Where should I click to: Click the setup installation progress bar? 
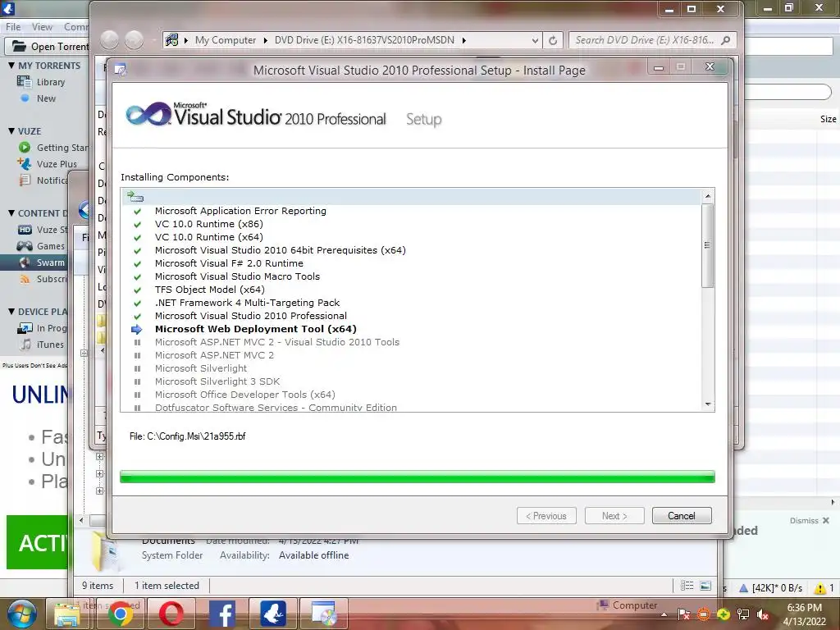418,477
